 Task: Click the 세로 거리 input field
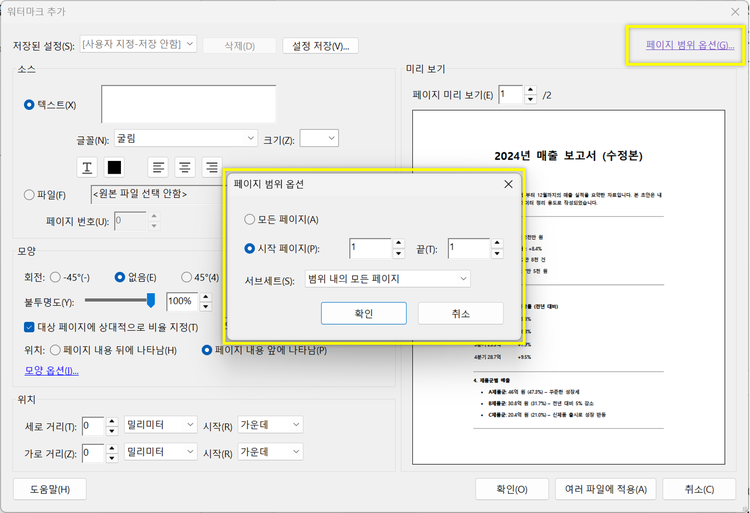tap(93, 426)
